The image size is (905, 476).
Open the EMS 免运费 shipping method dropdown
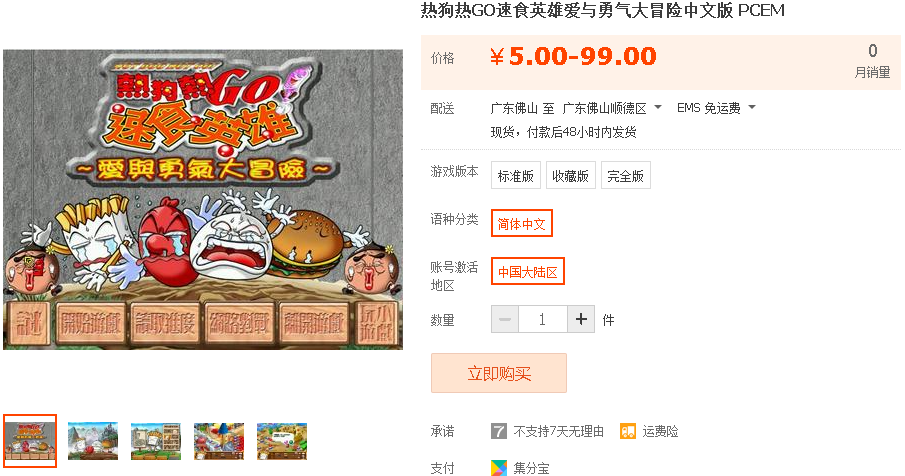pos(716,108)
